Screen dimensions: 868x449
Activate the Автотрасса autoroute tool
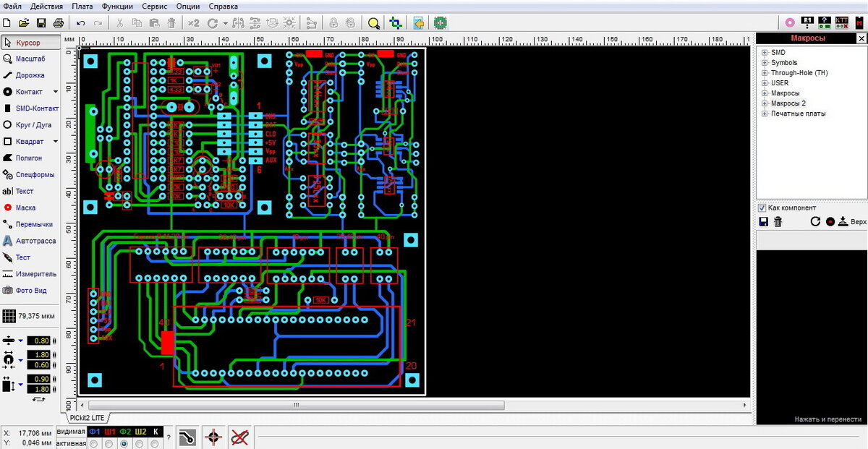(x=29, y=241)
